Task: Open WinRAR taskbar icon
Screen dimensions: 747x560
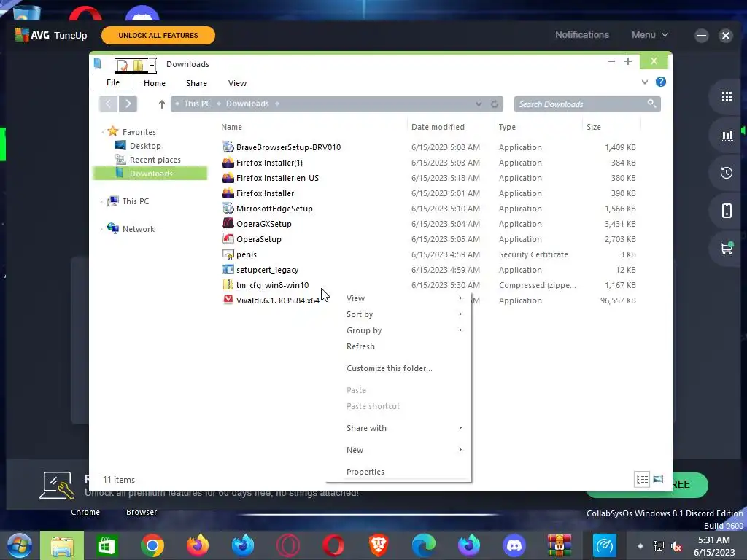Action: 560,545
